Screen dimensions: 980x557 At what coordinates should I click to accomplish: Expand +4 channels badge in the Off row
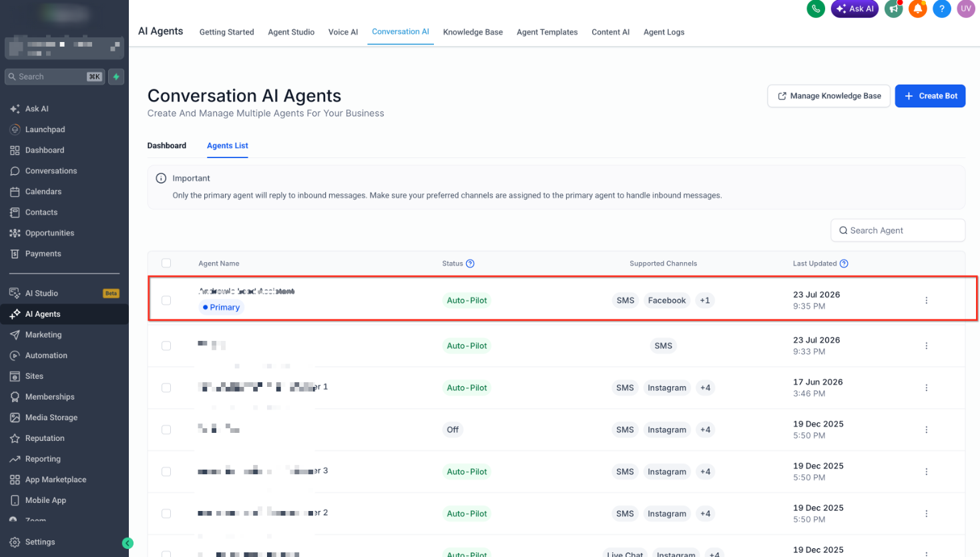click(706, 430)
